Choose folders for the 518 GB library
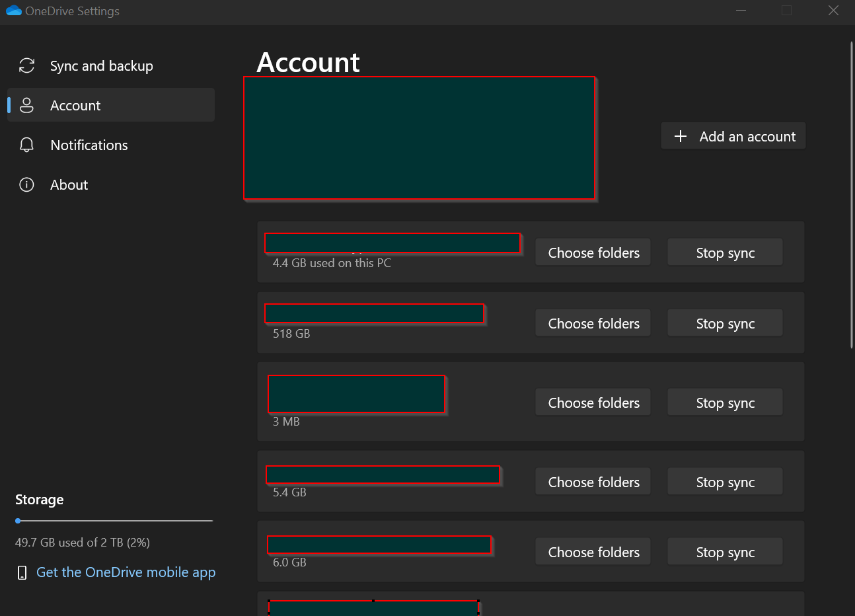This screenshot has height=616, width=855. click(593, 323)
